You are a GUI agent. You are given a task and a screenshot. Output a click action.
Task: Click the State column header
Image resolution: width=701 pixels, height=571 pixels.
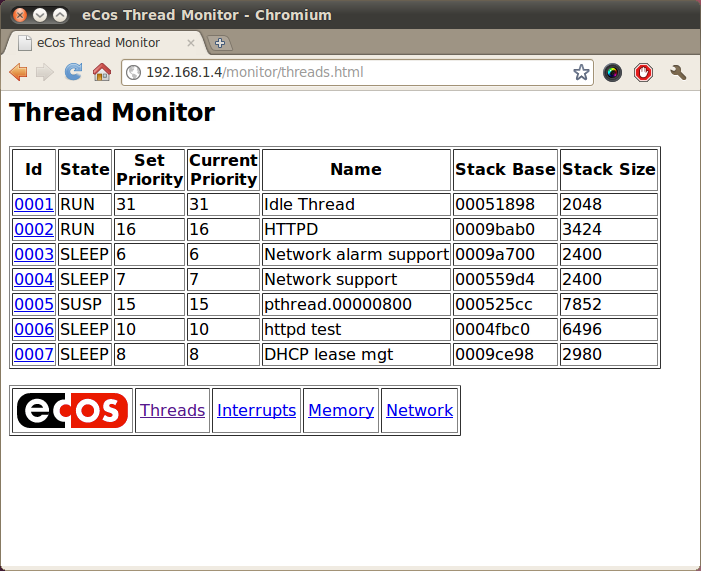point(85,170)
